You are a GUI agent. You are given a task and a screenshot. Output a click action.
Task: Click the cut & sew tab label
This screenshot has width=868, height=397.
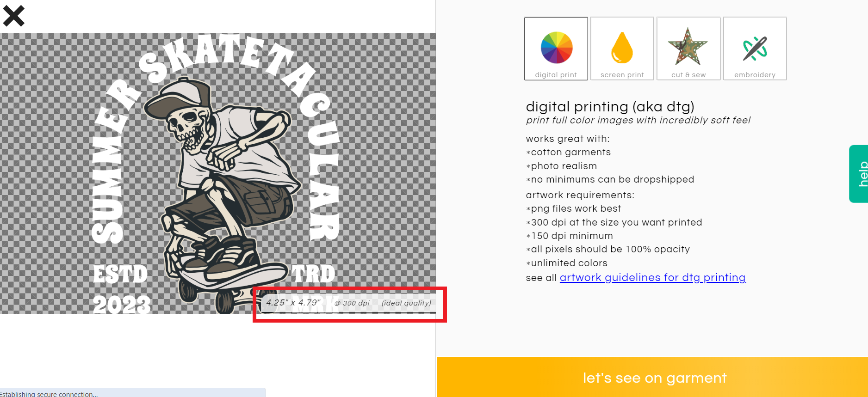(688, 75)
